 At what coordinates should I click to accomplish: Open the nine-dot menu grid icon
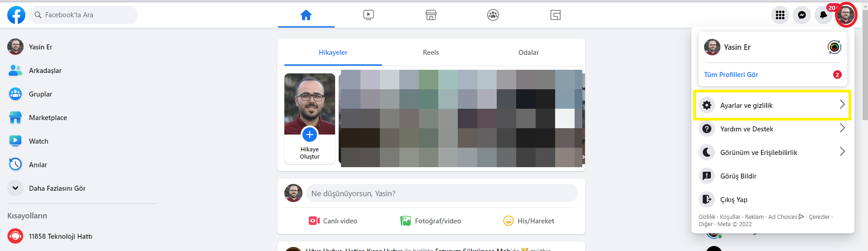780,15
